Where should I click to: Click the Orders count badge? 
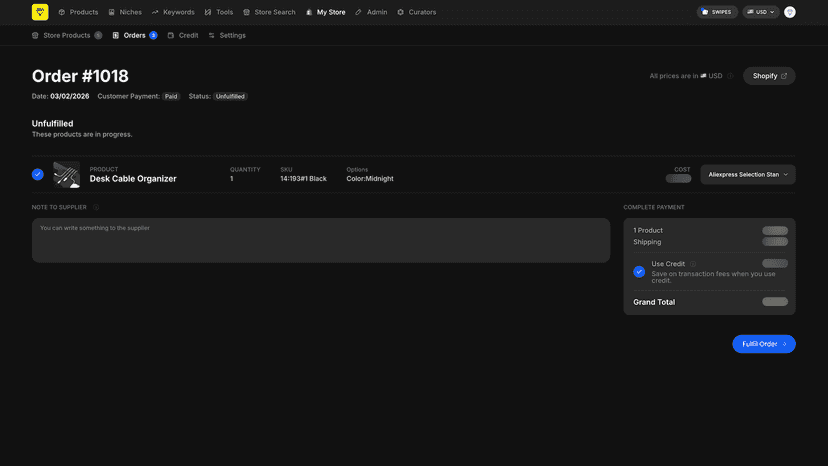(153, 35)
